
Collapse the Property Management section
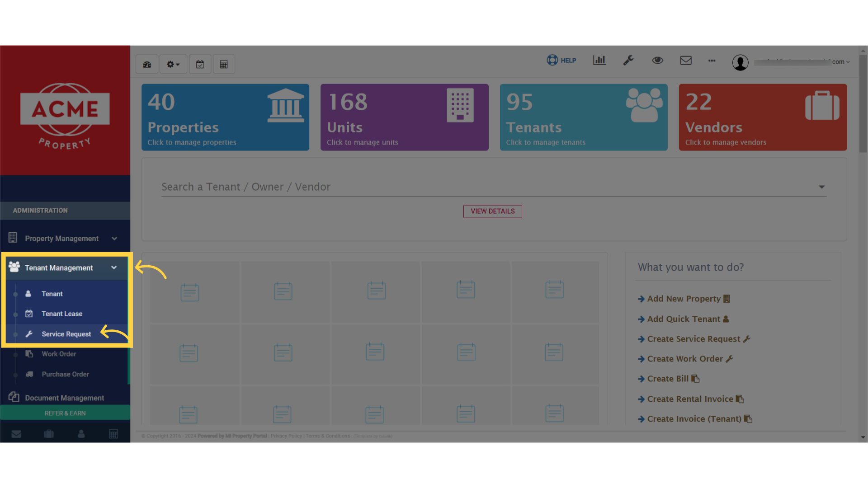click(x=61, y=238)
